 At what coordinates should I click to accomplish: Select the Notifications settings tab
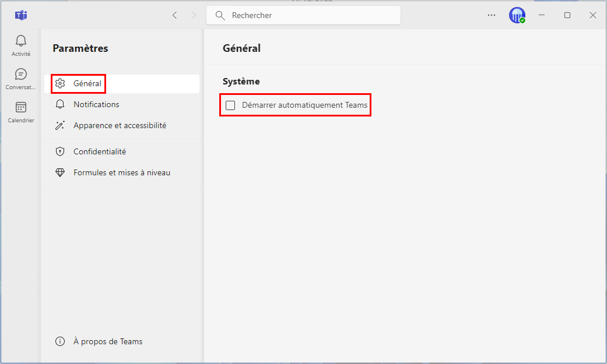click(x=122, y=104)
